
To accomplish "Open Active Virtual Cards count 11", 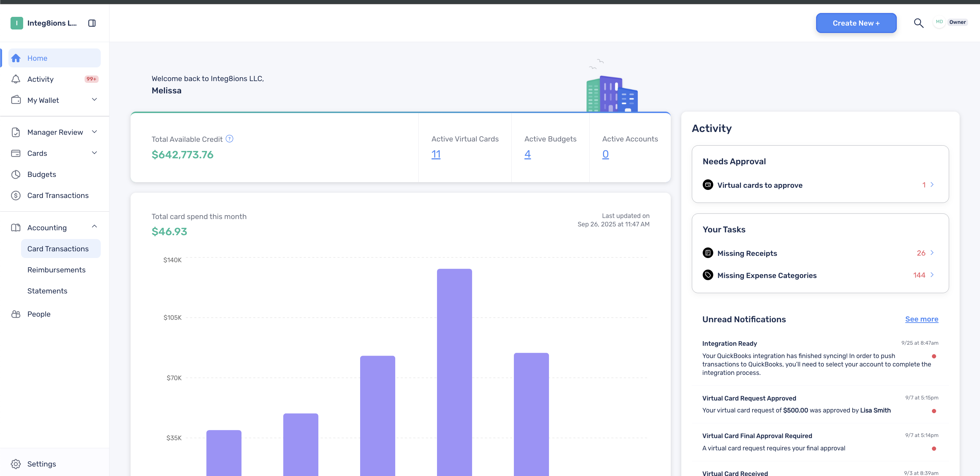I will pos(436,154).
